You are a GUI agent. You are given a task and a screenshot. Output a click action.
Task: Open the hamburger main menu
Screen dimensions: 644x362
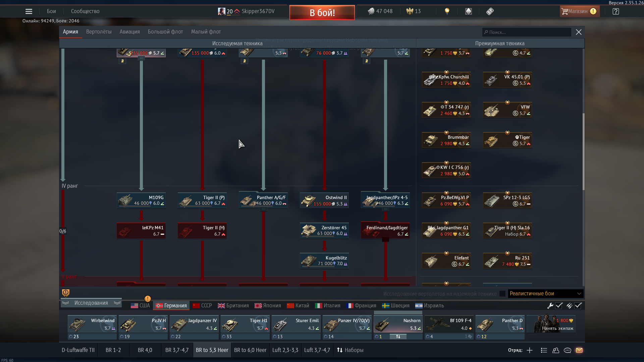pyautogui.click(x=29, y=11)
